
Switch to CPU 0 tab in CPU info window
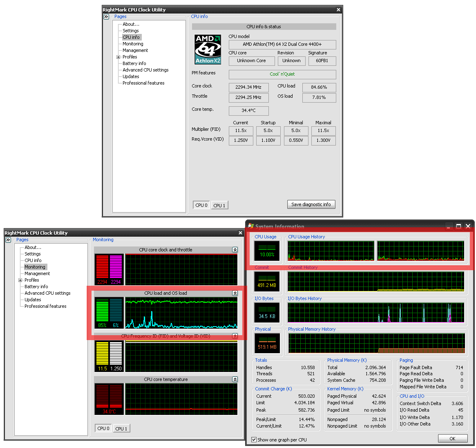(x=201, y=205)
